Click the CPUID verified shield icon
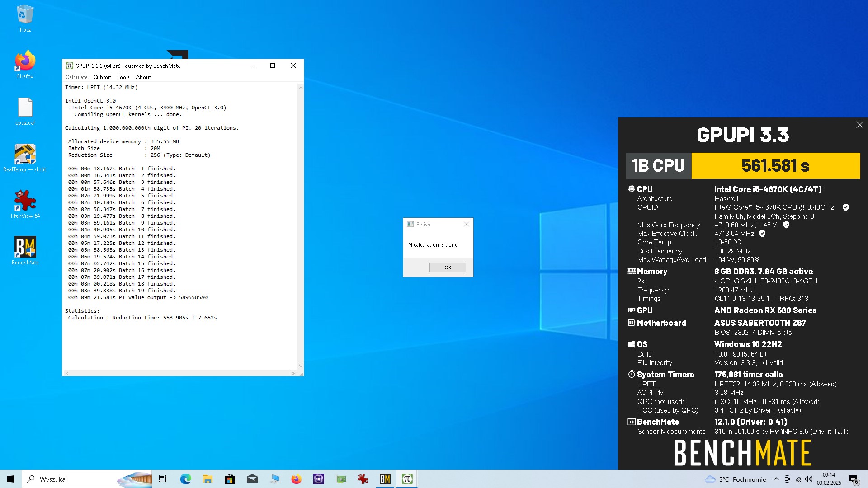Image resolution: width=868 pixels, height=488 pixels. (x=845, y=207)
